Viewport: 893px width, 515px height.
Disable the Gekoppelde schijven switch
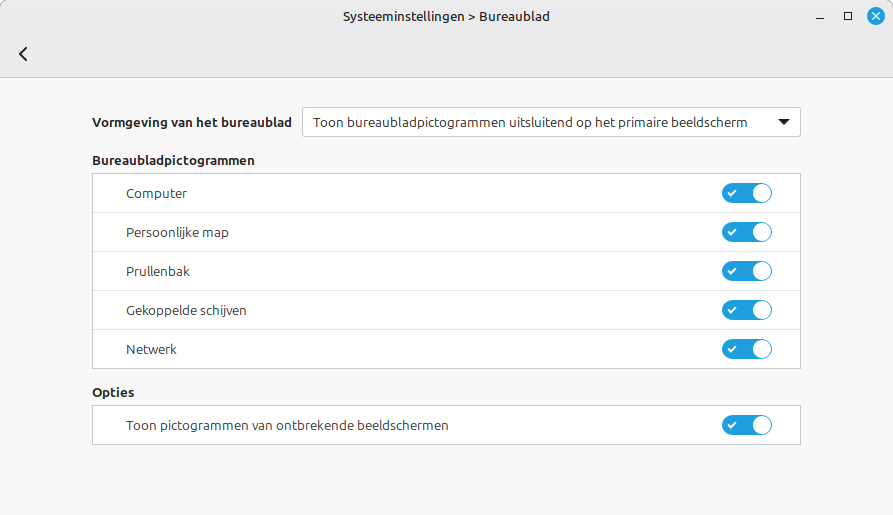coord(747,310)
